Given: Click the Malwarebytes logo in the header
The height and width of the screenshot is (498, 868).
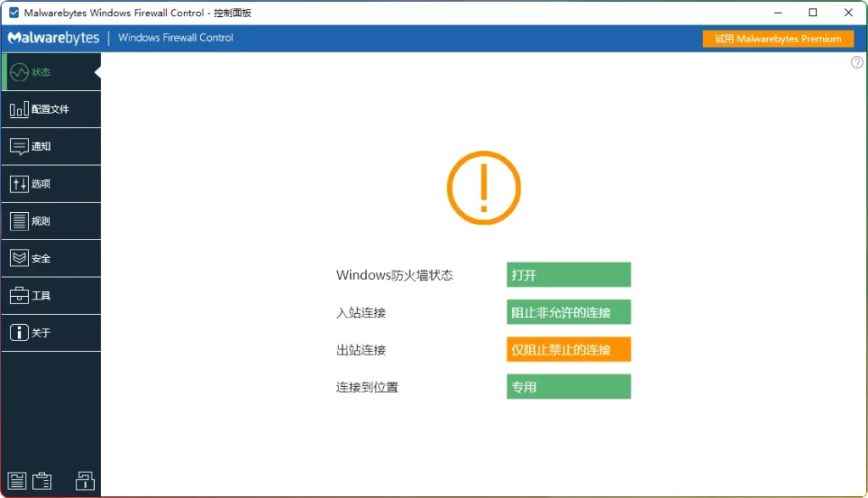Looking at the screenshot, I should pos(53,38).
